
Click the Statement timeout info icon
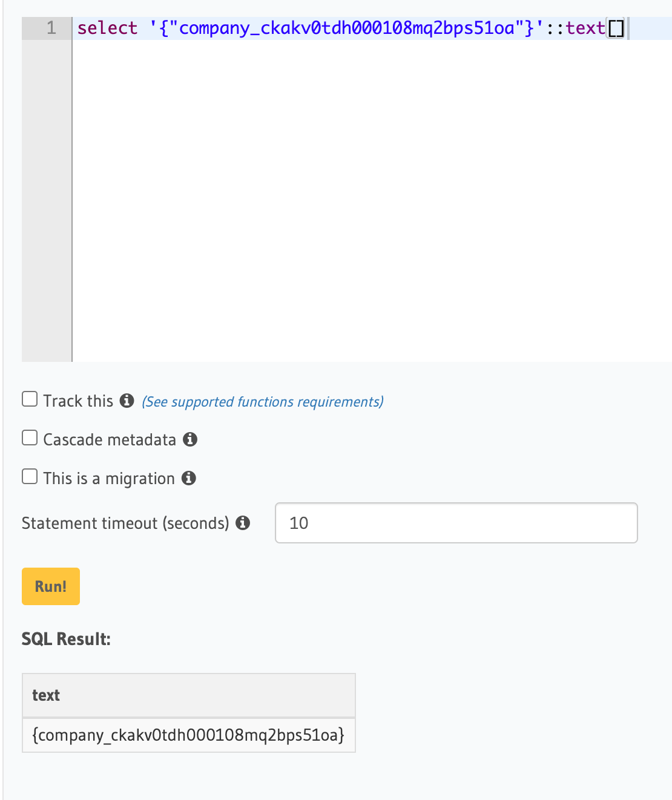(x=242, y=523)
